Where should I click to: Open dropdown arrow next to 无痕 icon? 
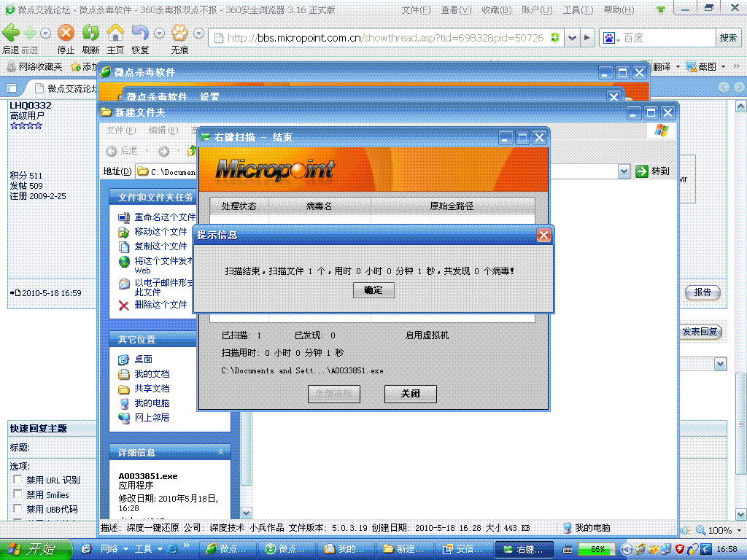[x=199, y=34]
